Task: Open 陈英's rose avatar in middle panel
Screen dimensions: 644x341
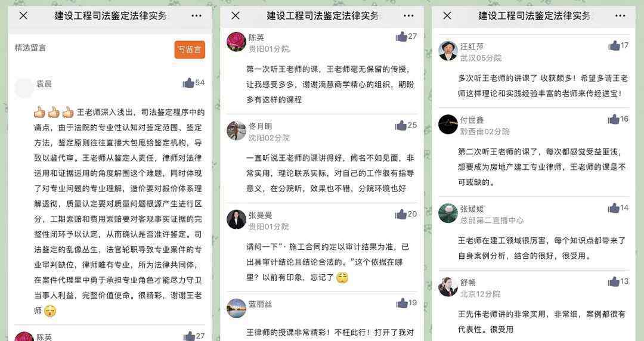Action: pos(237,42)
